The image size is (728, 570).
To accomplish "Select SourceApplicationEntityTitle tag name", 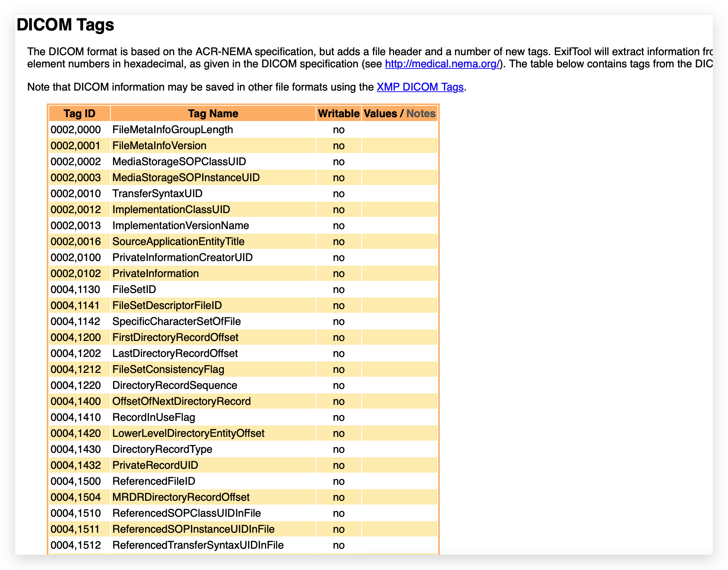I will 179,242.
